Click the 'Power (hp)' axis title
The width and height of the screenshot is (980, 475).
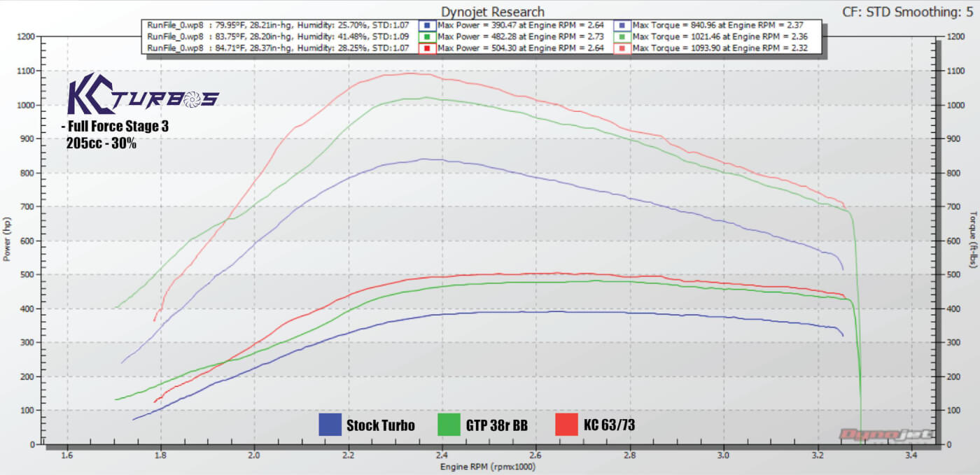[x=7, y=241]
